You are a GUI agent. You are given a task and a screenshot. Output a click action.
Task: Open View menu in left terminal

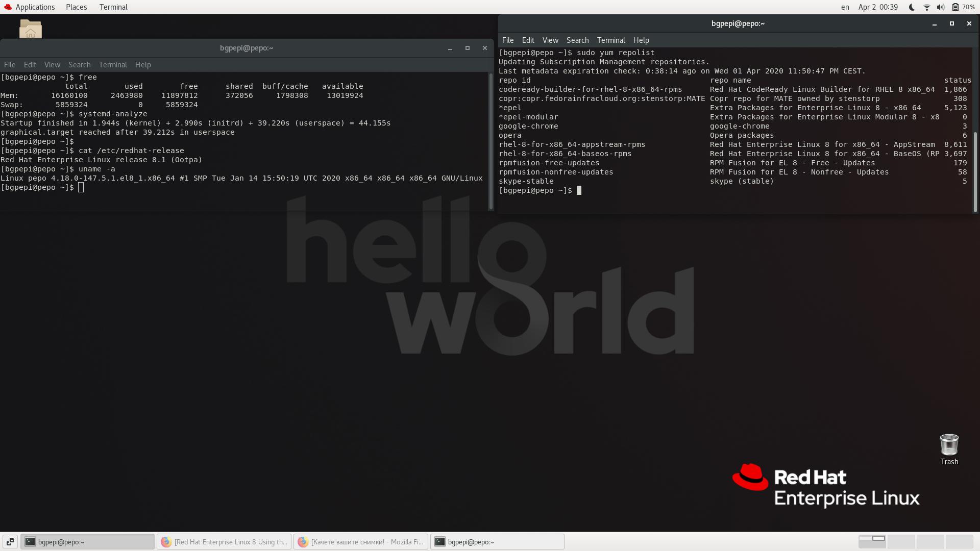point(52,65)
